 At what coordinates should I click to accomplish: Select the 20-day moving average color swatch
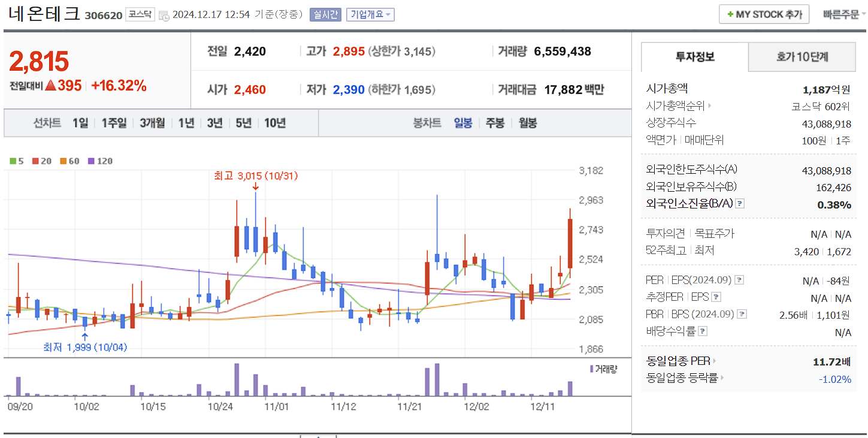point(35,161)
